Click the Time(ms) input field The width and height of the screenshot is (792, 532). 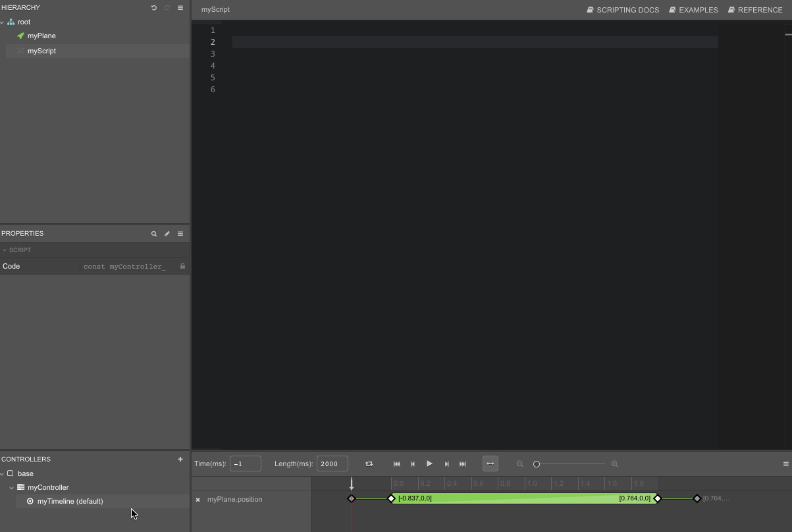point(246,464)
